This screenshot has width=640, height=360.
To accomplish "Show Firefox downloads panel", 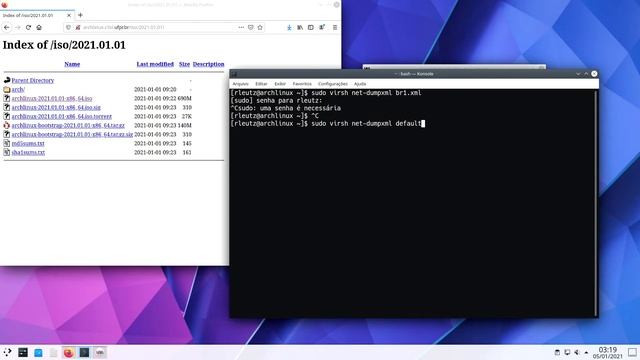I will tap(289, 27).
